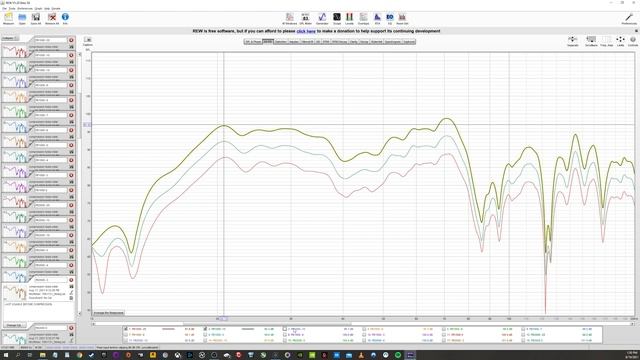The width and height of the screenshot is (640, 360).
Task: Switch to the Spectrogram tab
Action: pos(393,42)
